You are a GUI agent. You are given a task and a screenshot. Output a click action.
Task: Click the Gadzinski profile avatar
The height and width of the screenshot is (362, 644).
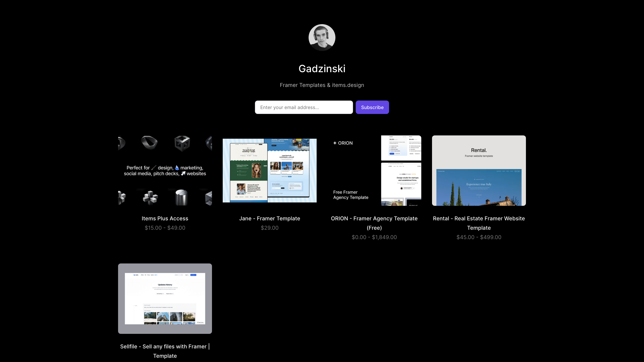[x=322, y=38]
